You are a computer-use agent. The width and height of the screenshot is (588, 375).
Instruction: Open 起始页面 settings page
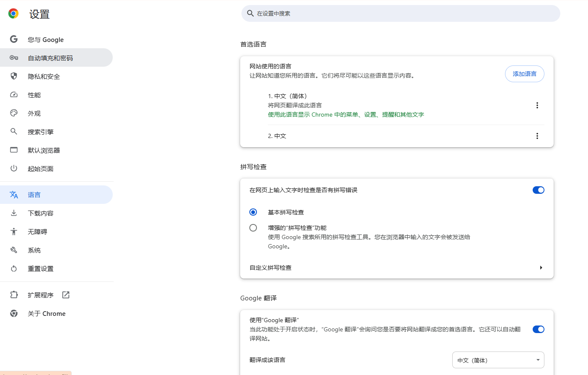56,169
